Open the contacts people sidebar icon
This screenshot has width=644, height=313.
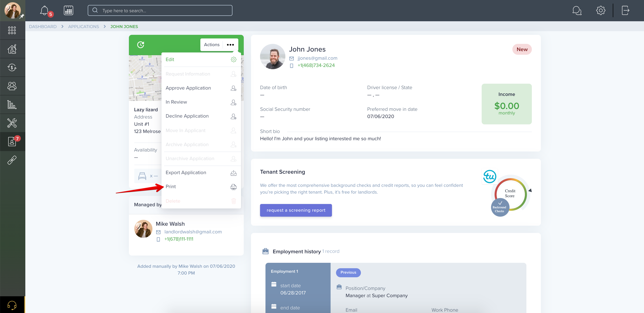12,86
